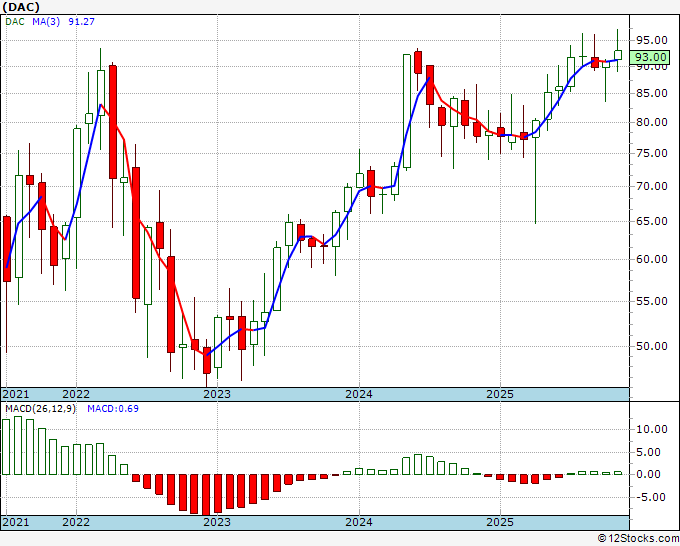This screenshot has width=680, height=546.
Task: Click the MACD(26,12,9) indicator label
Action: (x=40, y=409)
